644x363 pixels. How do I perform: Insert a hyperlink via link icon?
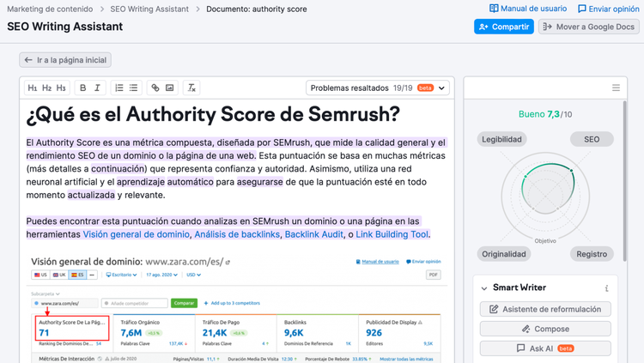pyautogui.click(x=155, y=88)
